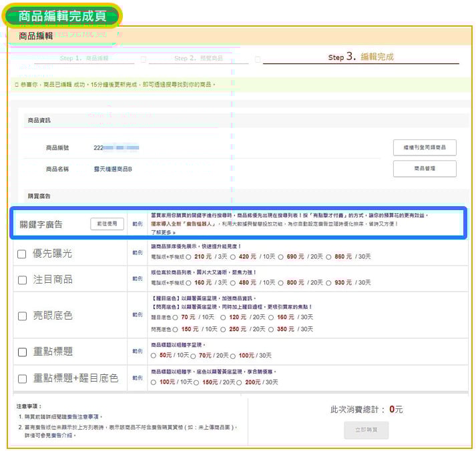View the 範例 link for 優先曝光

click(x=138, y=254)
